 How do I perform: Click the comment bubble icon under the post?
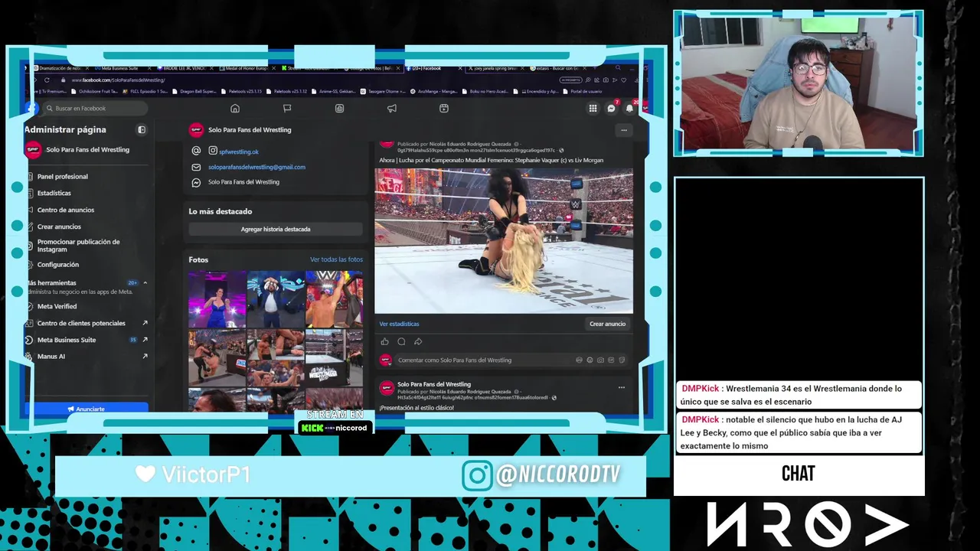pos(401,341)
